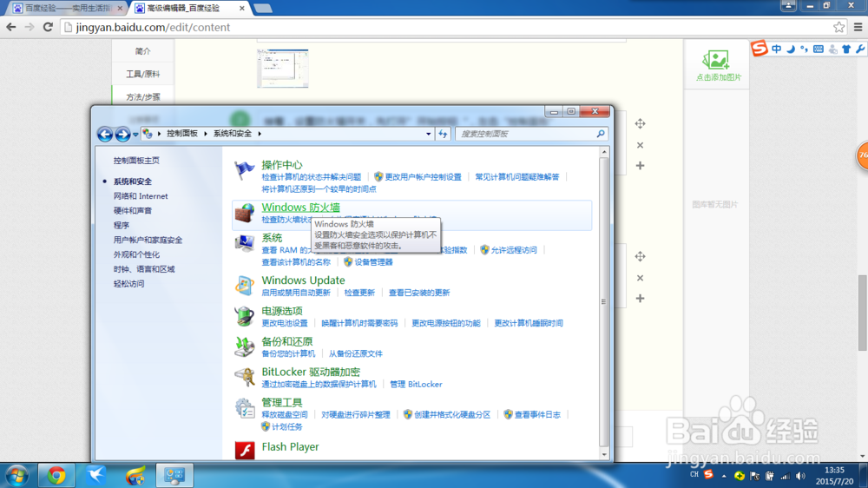Bookmark the page with the star icon

838,27
